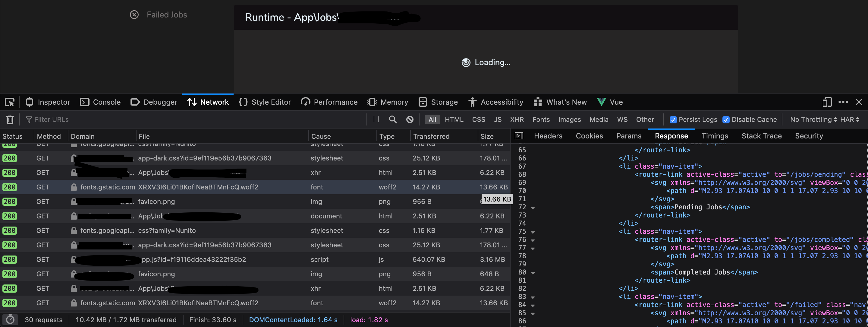Switch to the Console panel

pyautogui.click(x=100, y=102)
